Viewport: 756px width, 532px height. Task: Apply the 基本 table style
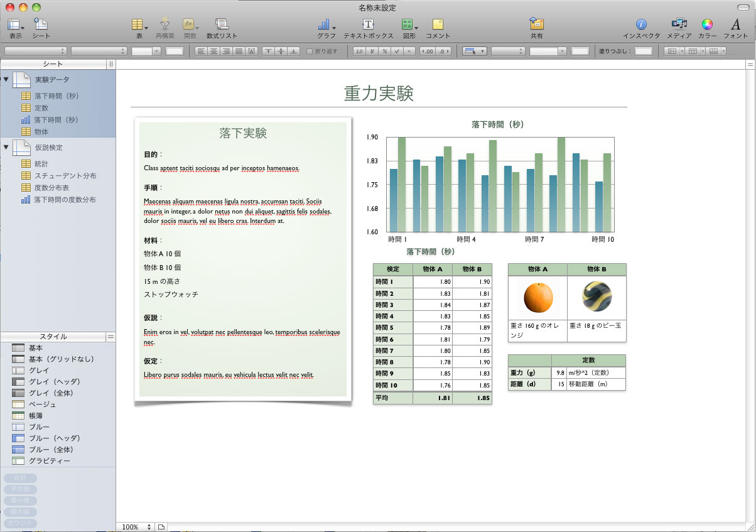coord(35,348)
